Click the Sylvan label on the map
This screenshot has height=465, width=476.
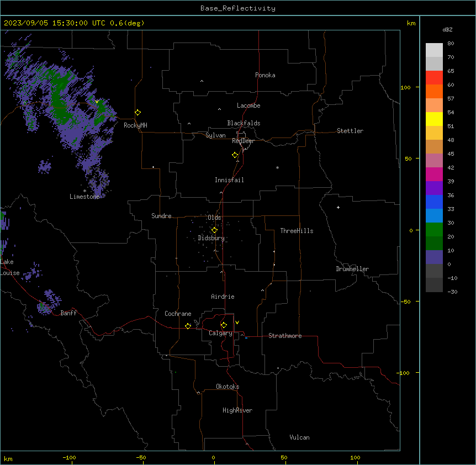tap(215, 135)
